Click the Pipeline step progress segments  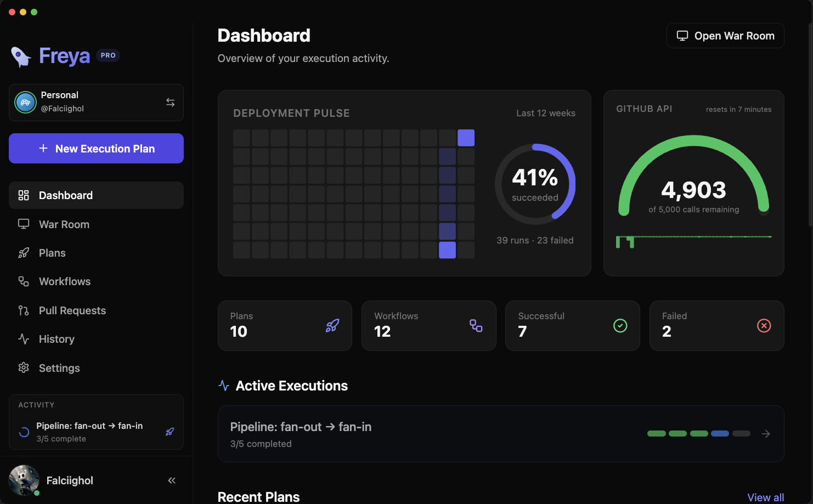pyautogui.click(x=698, y=434)
